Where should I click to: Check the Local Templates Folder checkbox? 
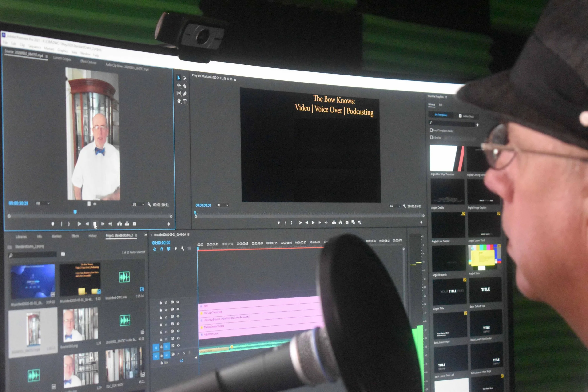431,130
